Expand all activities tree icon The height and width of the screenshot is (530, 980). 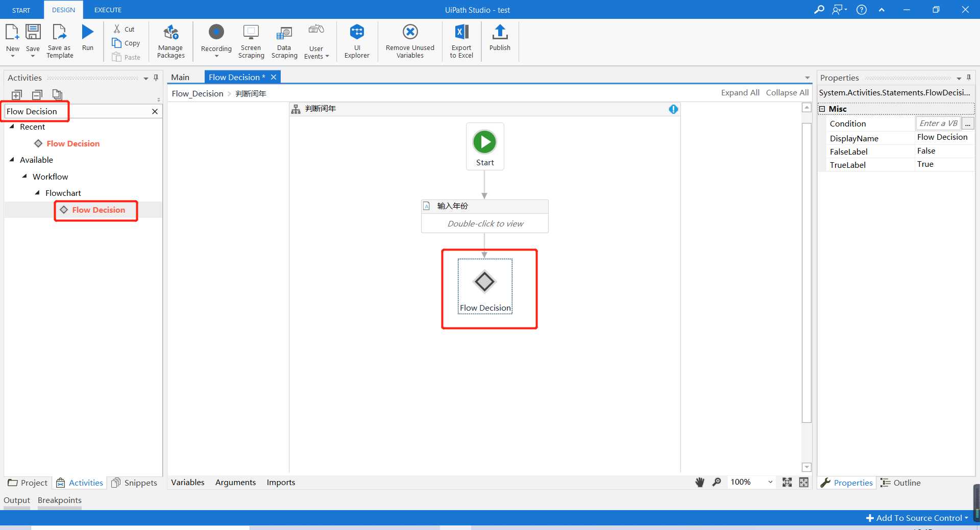pos(17,94)
